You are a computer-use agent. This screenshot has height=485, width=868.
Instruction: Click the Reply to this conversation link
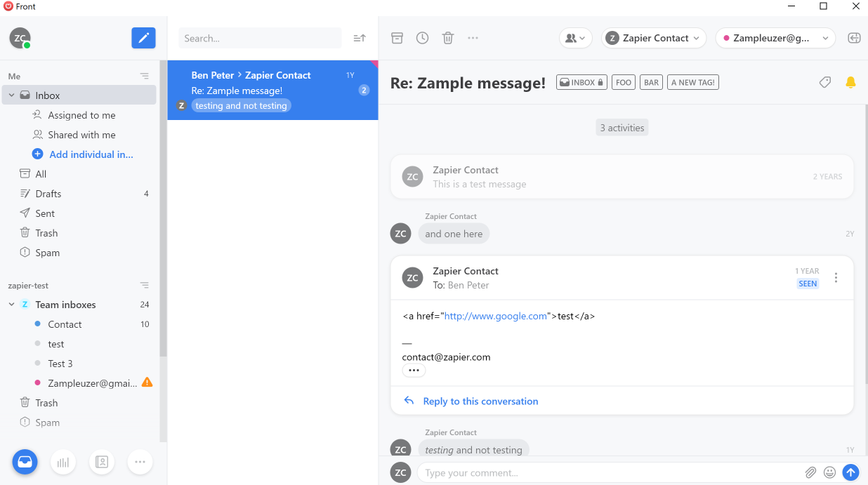coord(480,401)
